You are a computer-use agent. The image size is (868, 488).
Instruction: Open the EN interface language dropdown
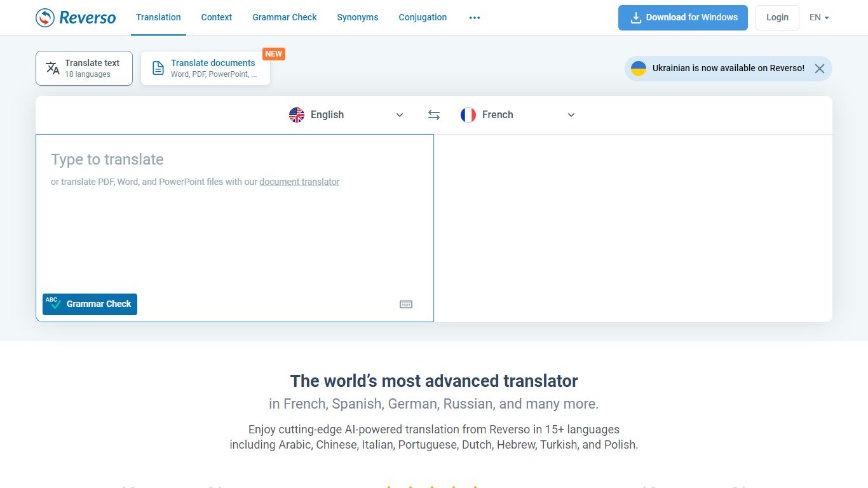pos(819,18)
